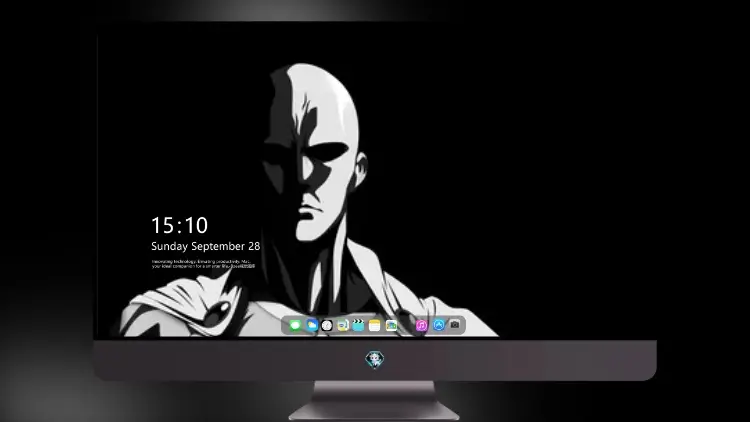
Task: Open the green Messages app in dock
Action: click(295, 325)
